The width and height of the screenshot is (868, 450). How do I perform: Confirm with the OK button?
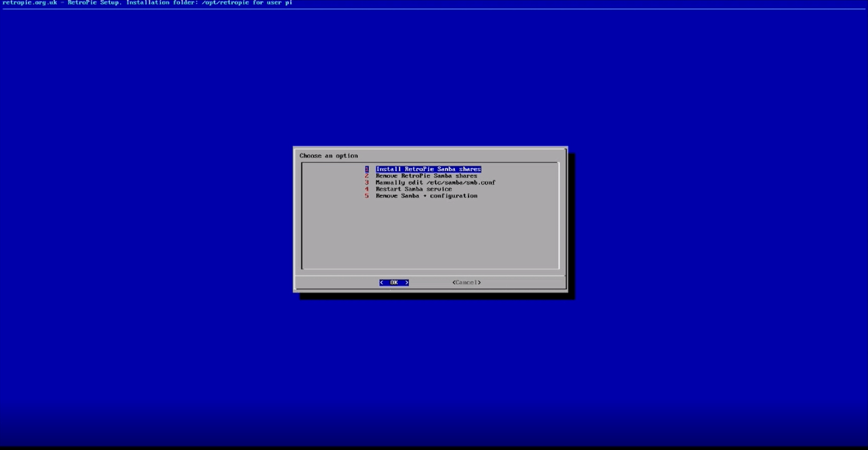point(394,282)
